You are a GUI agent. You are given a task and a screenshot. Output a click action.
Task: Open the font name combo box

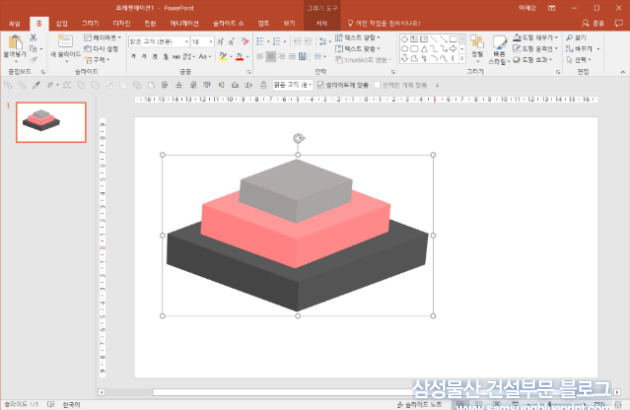pos(159,42)
